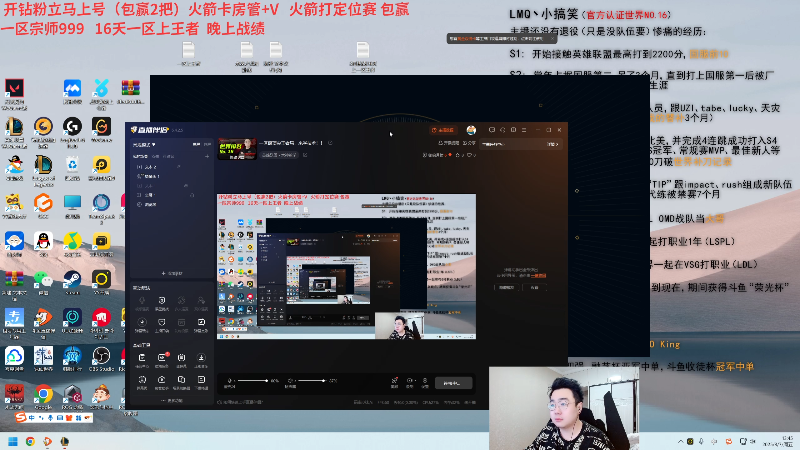Image resolution: width=800 pixels, height=450 pixels.
Task: Dismiss the notification popup at screen top
Action: [x=552, y=38]
